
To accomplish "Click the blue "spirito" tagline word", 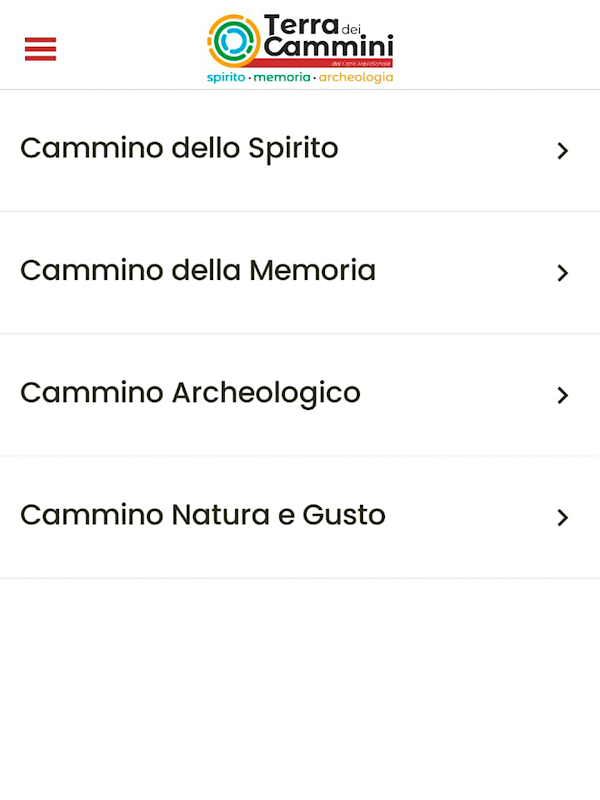I will point(226,77).
